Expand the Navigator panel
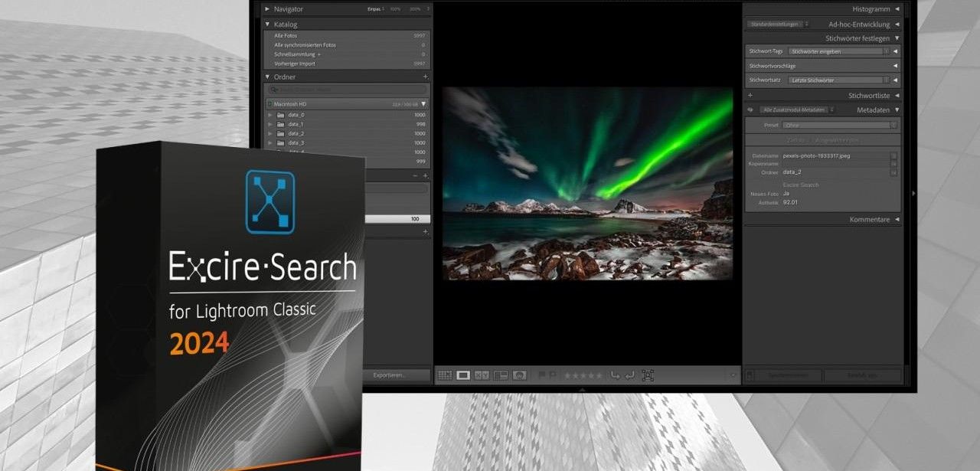Screen dimensions: 980x471 pos(267,8)
